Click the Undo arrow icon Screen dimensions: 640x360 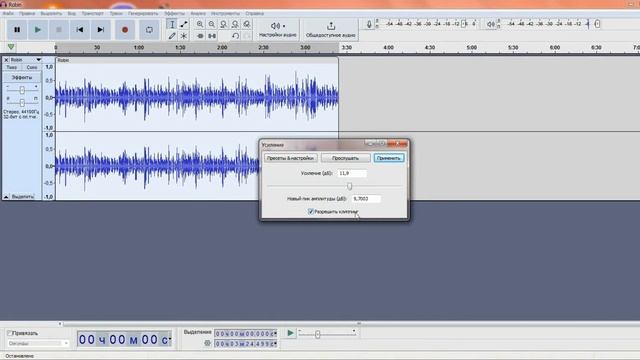tap(235, 36)
